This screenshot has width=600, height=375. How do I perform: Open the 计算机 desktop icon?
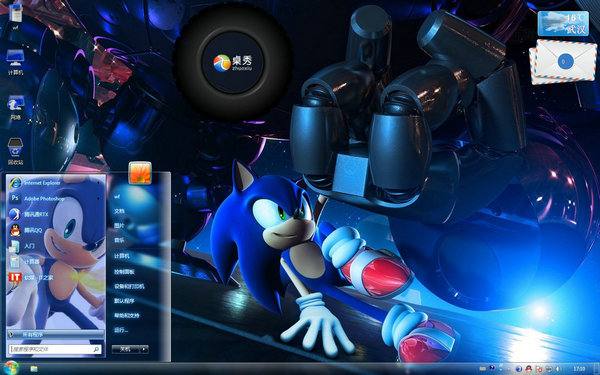pyautogui.click(x=15, y=62)
